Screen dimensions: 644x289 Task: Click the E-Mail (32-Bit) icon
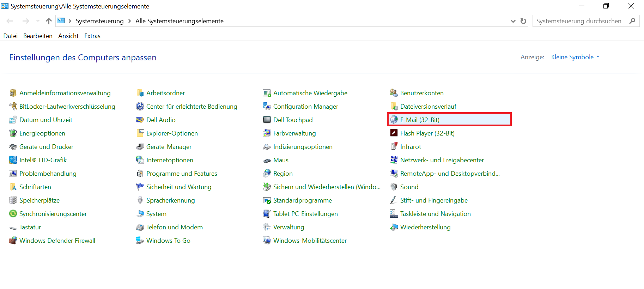tap(394, 120)
